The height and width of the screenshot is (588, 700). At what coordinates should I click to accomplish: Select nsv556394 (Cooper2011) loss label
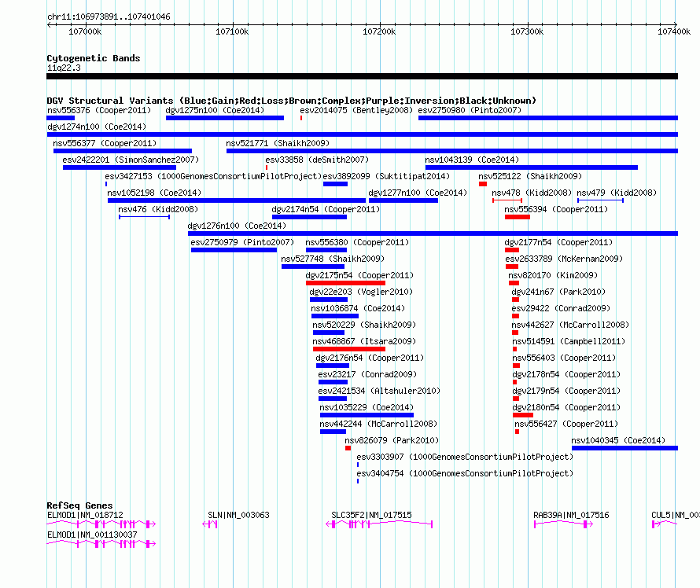tap(556, 209)
